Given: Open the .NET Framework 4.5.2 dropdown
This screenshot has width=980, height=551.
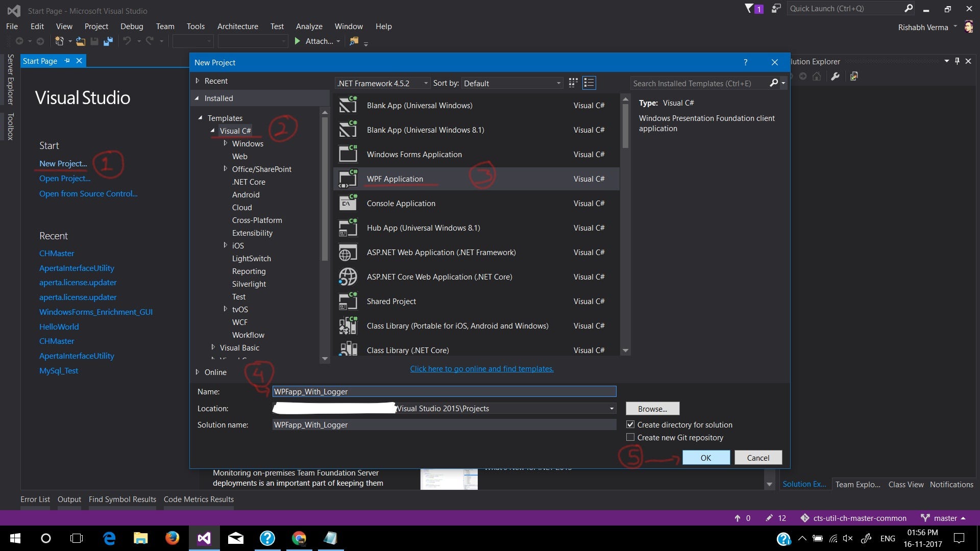Looking at the screenshot, I should tap(426, 83).
